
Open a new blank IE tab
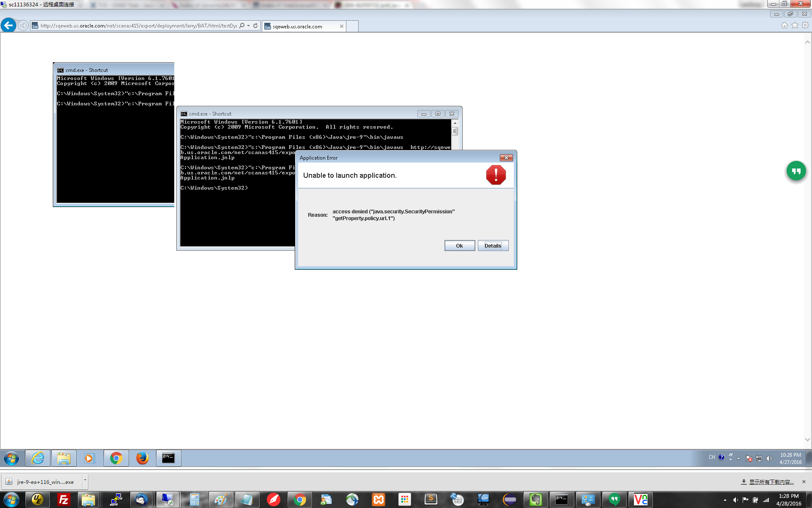pos(352,26)
